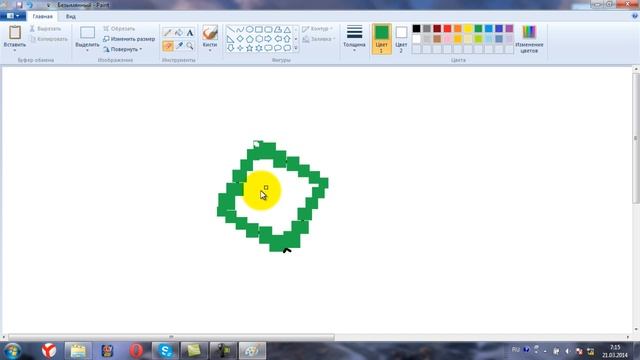Open the Paint application file menu button
The height and width of the screenshot is (360, 640).
pos(13,16)
